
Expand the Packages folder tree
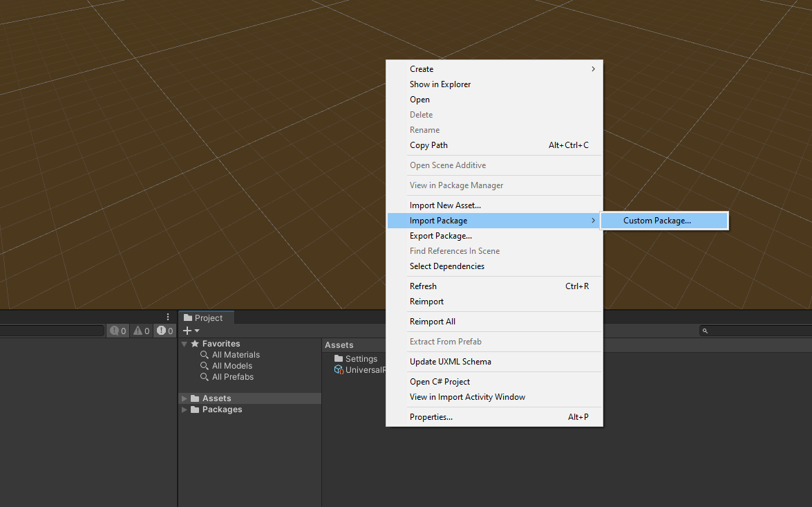click(x=185, y=409)
